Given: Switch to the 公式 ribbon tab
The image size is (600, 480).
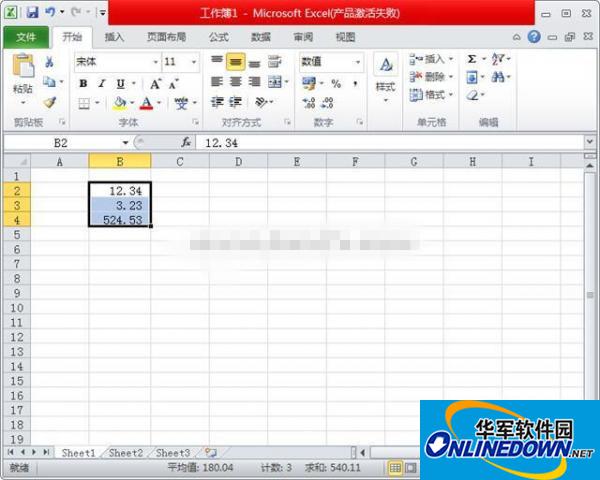Looking at the screenshot, I should tap(219, 37).
